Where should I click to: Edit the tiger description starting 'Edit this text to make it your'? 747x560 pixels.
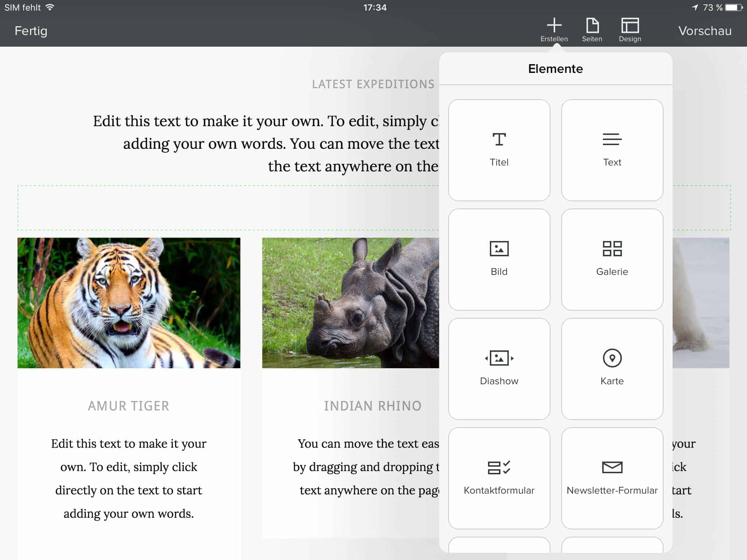129,478
